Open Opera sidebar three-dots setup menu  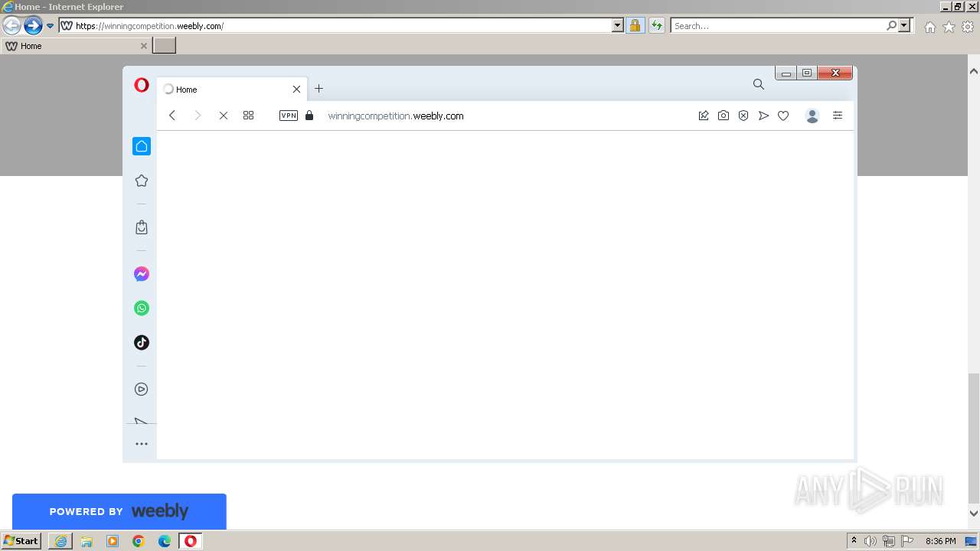tap(142, 444)
